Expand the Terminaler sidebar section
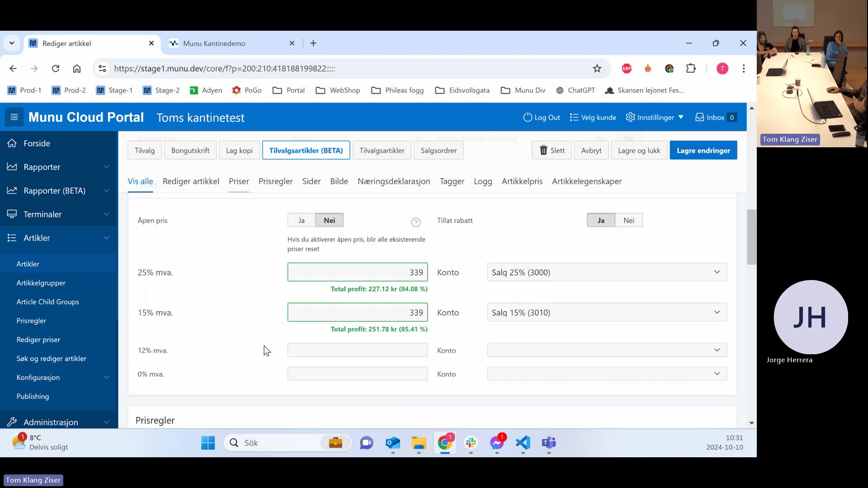This screenshot has height=488, width=868. tap(59, 214)
